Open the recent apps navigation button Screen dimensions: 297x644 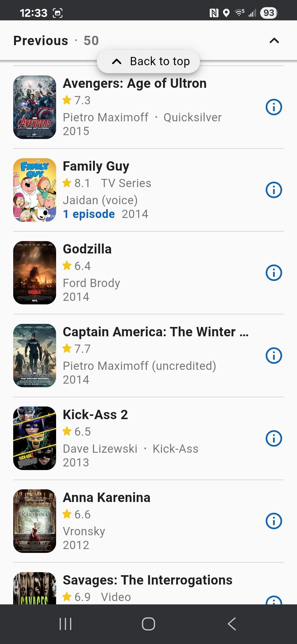point(65,624)
